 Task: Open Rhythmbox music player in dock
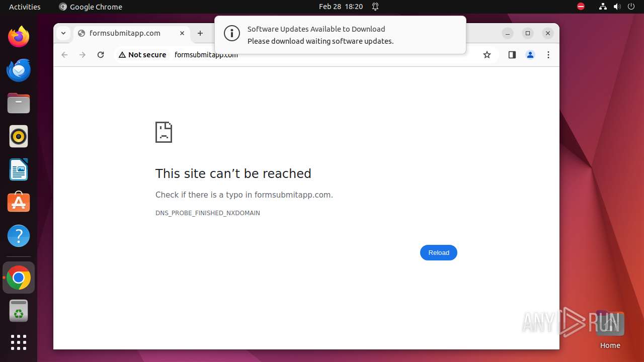pyautogui.click(x=19, y=136)
